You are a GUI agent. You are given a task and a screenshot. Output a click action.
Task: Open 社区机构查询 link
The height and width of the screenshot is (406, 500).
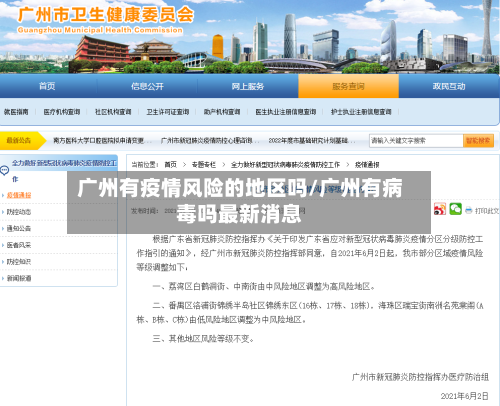click(113, 112)
